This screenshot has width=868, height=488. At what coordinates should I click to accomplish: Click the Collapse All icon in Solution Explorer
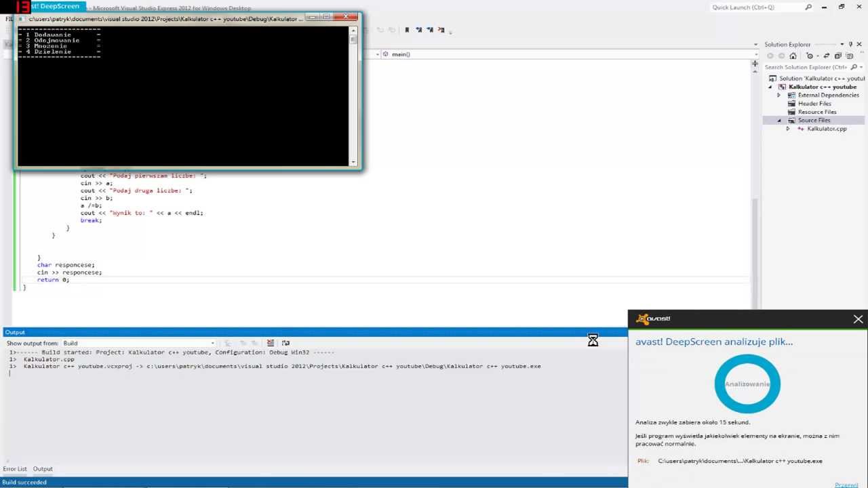(838, 56)
